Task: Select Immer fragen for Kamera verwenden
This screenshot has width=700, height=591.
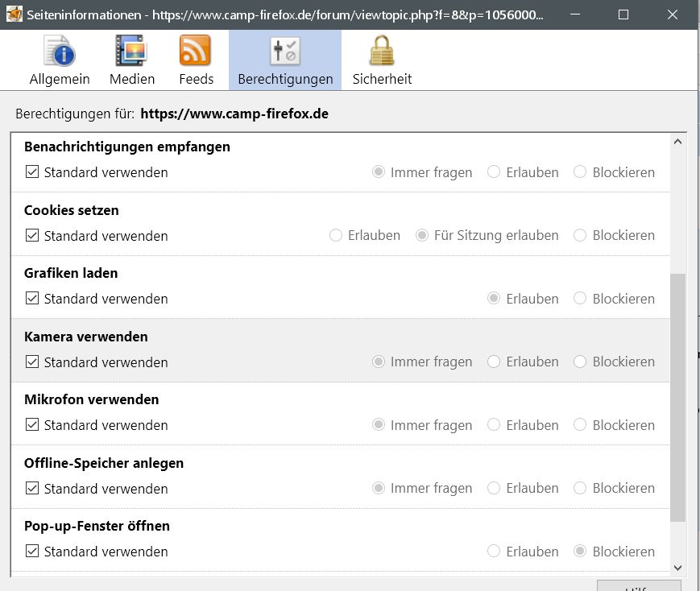Action: [x=379, y=362]
